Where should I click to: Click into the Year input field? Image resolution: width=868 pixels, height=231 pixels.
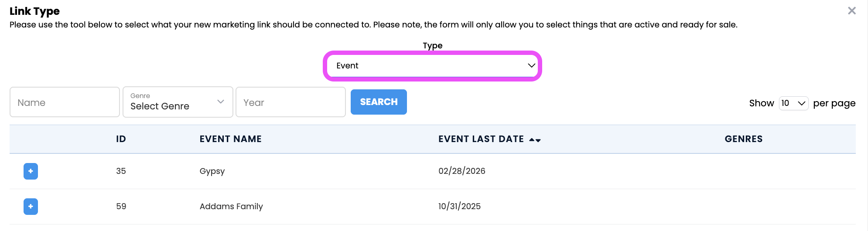[x=290, y=102]
